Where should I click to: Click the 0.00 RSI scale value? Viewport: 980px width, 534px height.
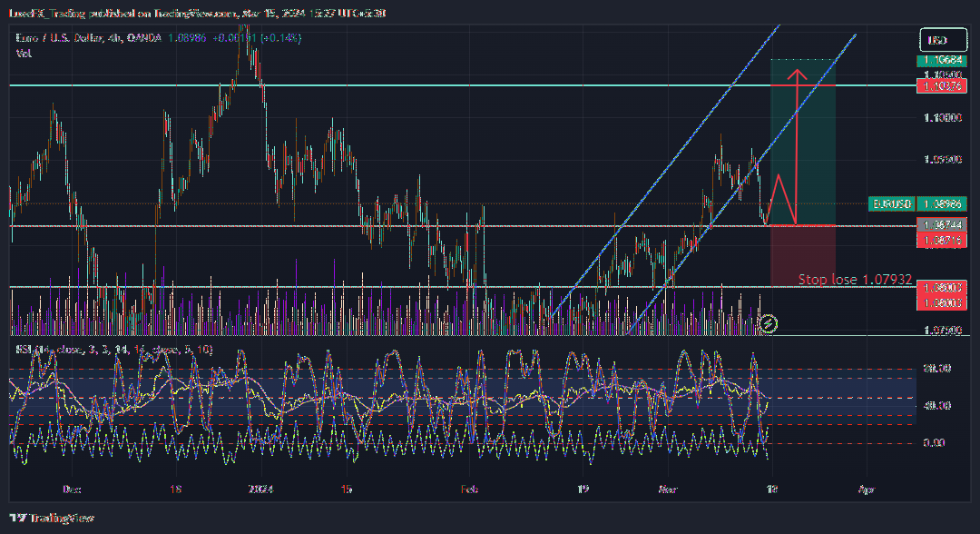[934, 442]
